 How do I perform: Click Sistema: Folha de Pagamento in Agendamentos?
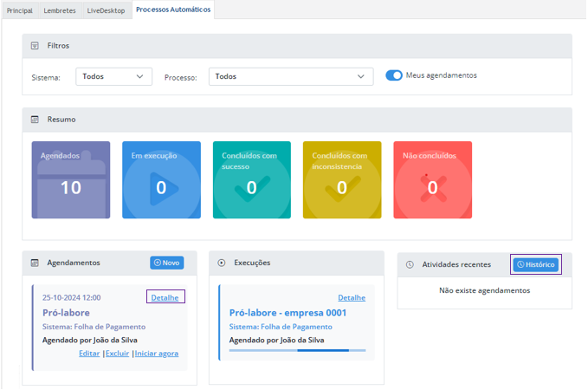94,327
